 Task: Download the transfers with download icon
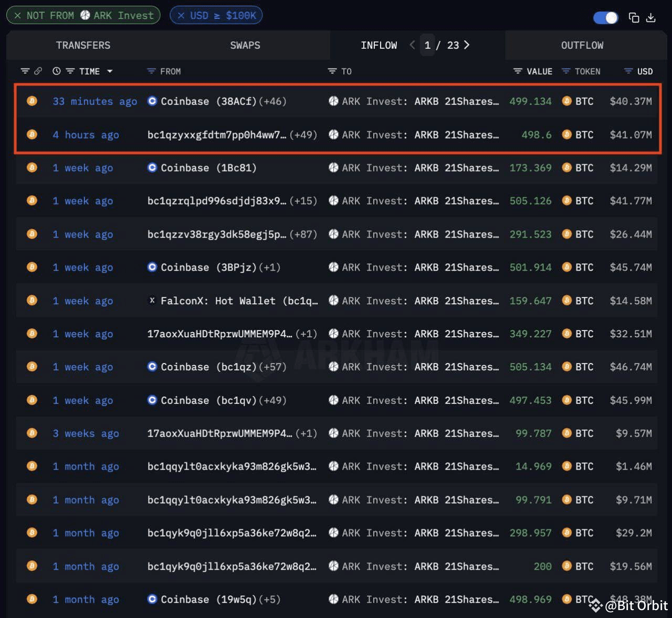tap(651, 18)
